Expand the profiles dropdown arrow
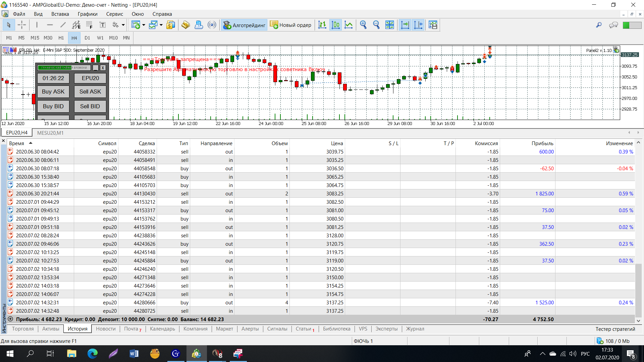The height and width of the screenshot is (362, 644). (x=161, y=25)
